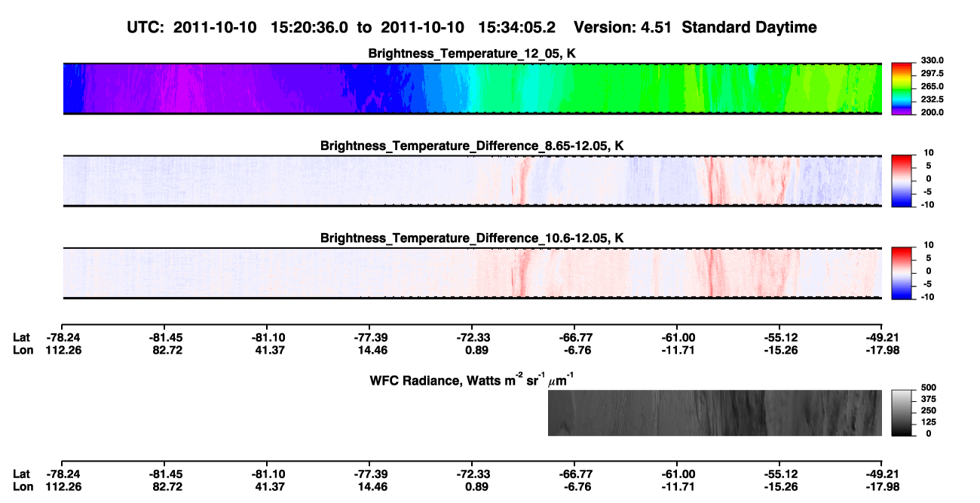Click latitude -55.12 on the bottom axis
The image size is (980, 503).
click(779, 474)
